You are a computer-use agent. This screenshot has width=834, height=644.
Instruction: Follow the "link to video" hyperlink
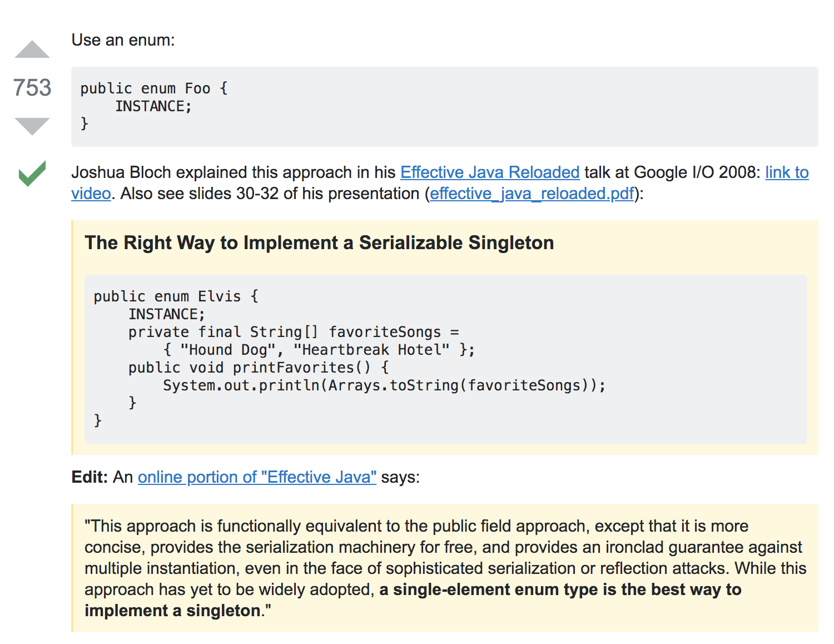787,172
